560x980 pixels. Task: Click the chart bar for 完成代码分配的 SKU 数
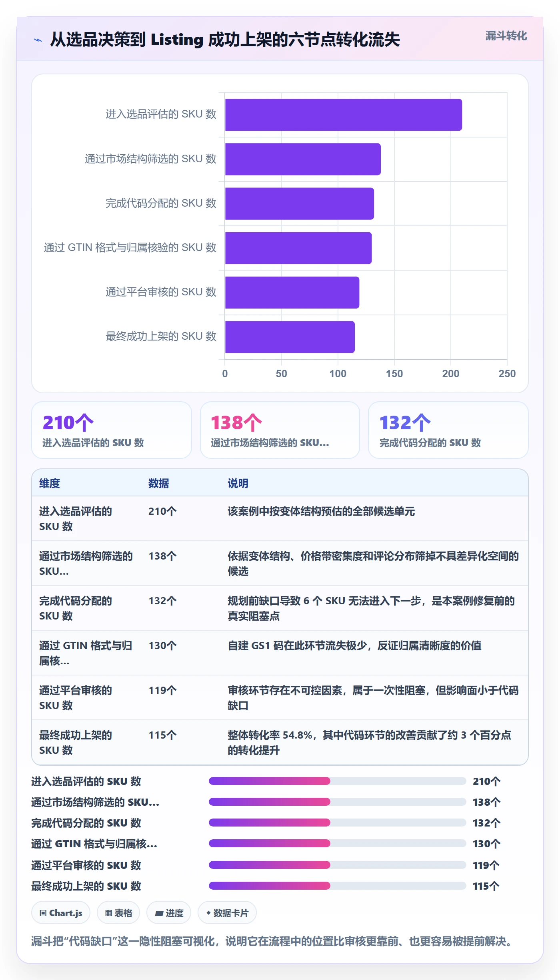coord(300,203)
